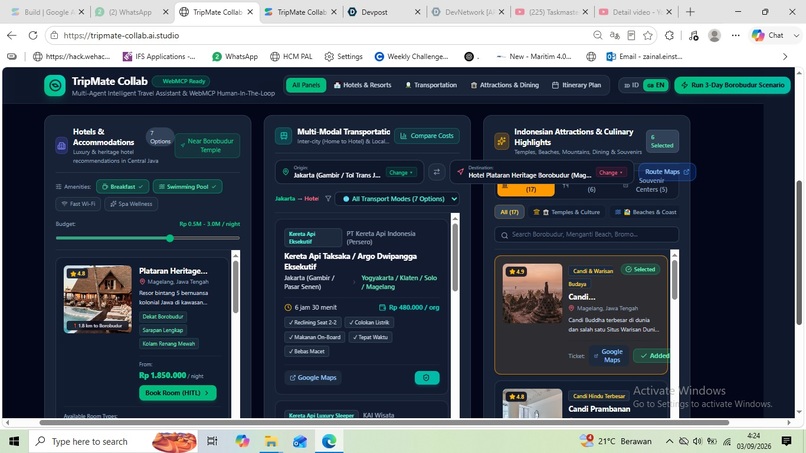Click the Hotels & Accommodations panel icon

pos(61,146)
